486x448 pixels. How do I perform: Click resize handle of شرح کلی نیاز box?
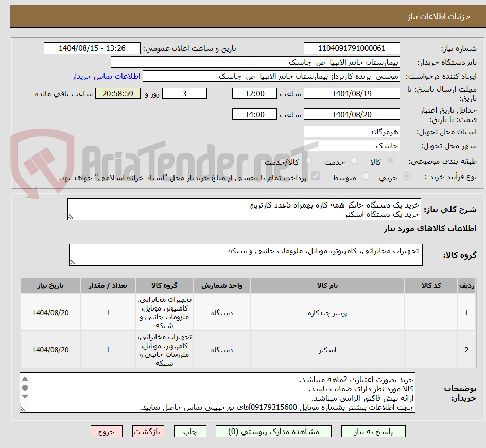pyautogui.click(x=71, y=217)
